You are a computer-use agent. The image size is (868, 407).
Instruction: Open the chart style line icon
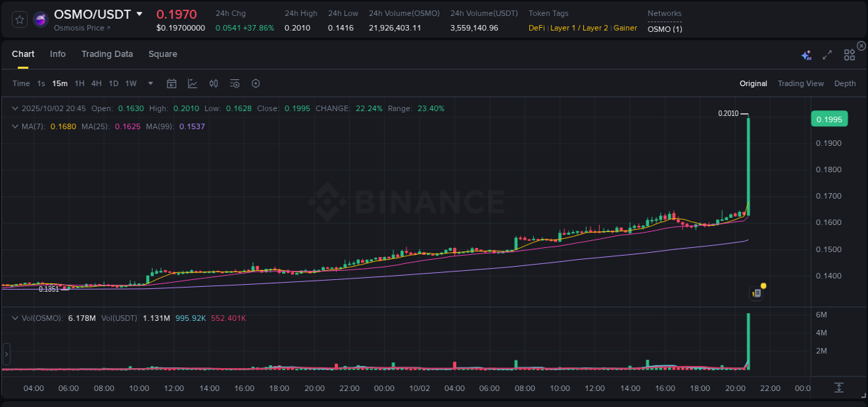click(192, 83)
